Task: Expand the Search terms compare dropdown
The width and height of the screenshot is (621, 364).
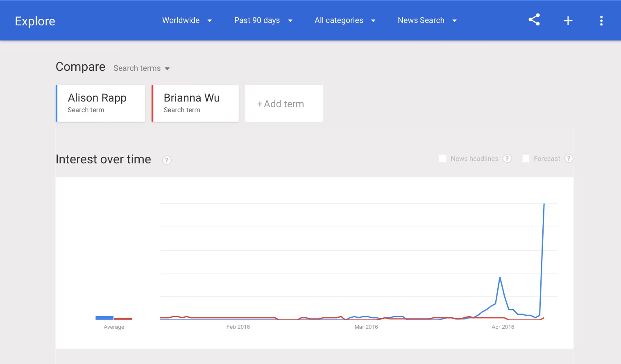Action: [x=141, y=68]
